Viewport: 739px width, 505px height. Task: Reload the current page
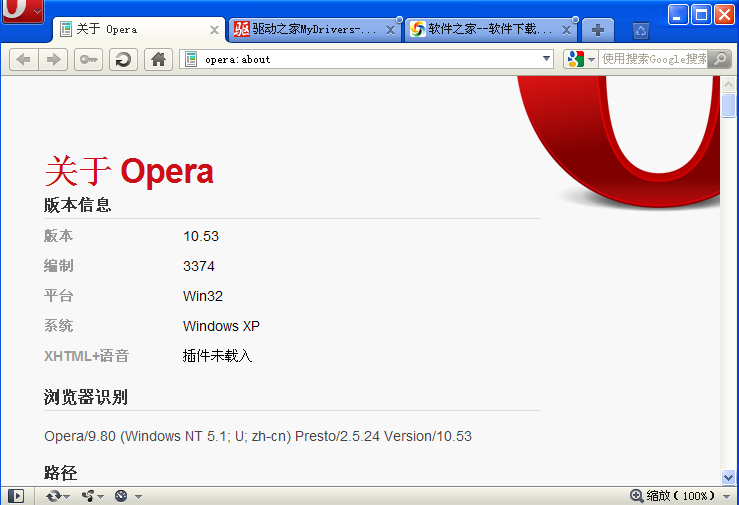123,60
